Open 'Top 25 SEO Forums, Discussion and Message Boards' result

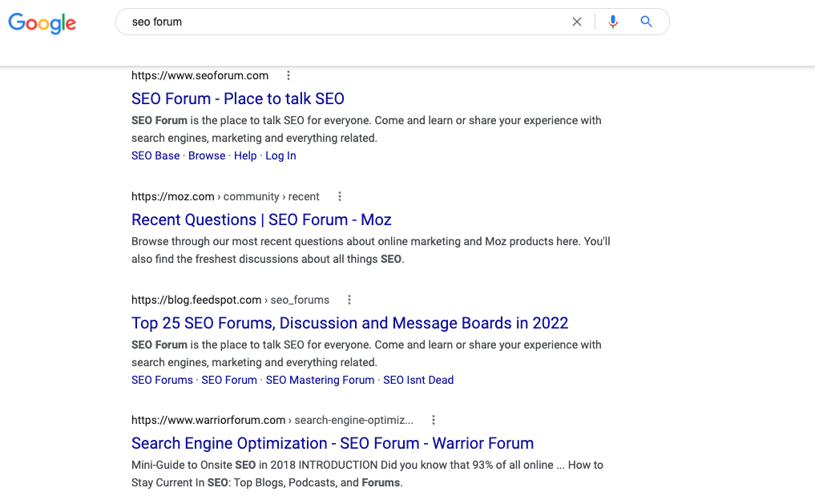tap(350, 323)
